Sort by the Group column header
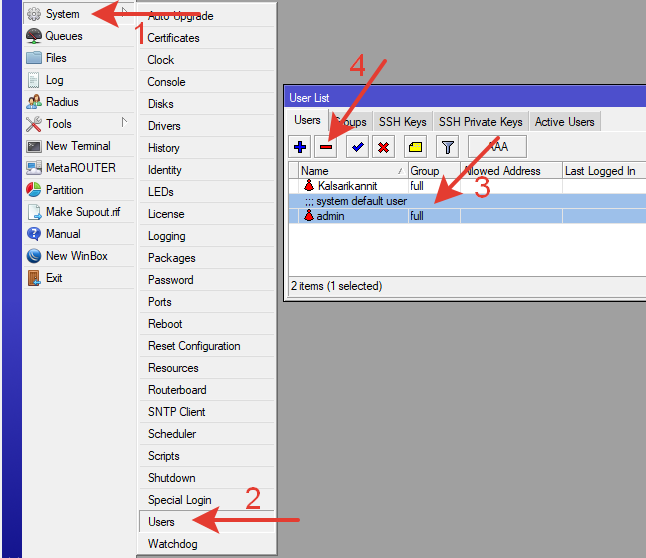This screenshot has height=558, width=646. click(x=434, y=171)
